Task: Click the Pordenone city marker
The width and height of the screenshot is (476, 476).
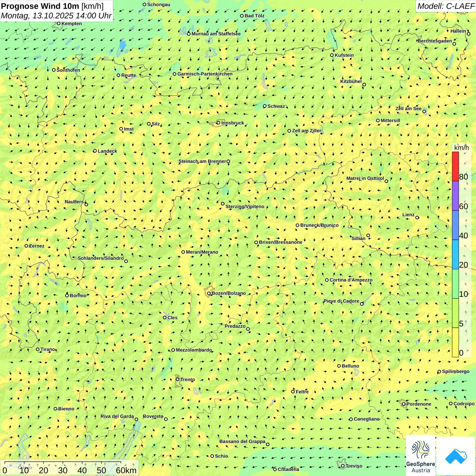Action: [404, 404]
